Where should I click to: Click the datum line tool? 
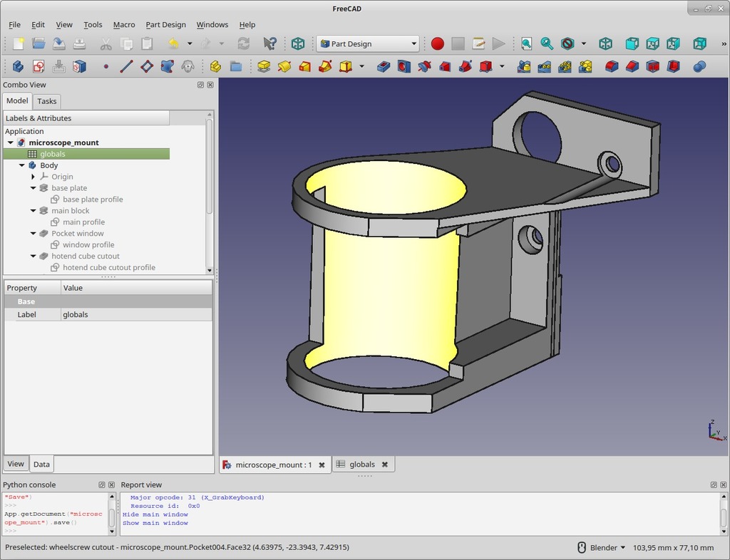126,66
